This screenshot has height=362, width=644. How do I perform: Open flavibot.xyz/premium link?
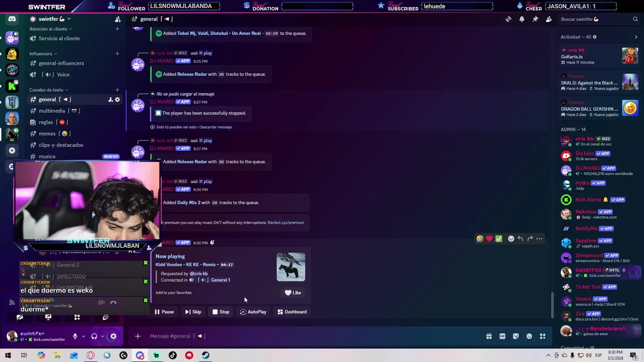coord(286,223)
